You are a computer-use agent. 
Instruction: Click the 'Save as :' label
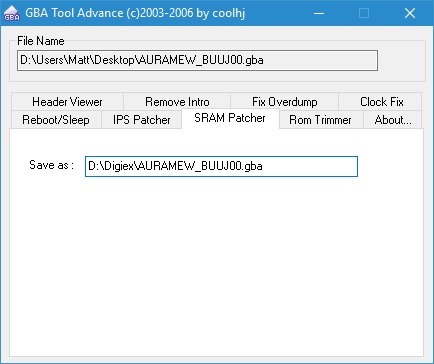tap(51, 165)
